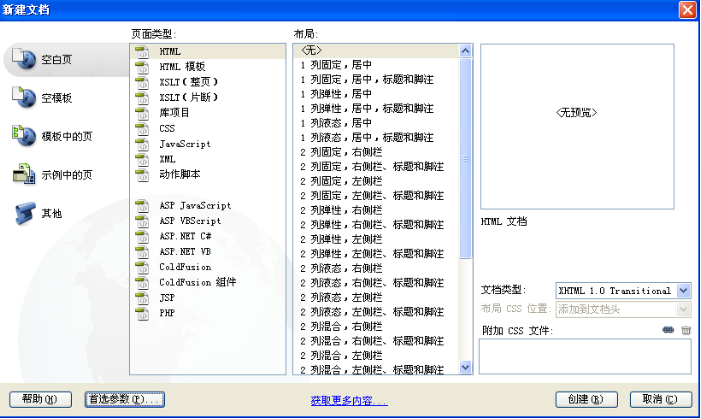Select the 空白页 category icon
This screenshot has height=419, width=701.
[x=23, y=60]
